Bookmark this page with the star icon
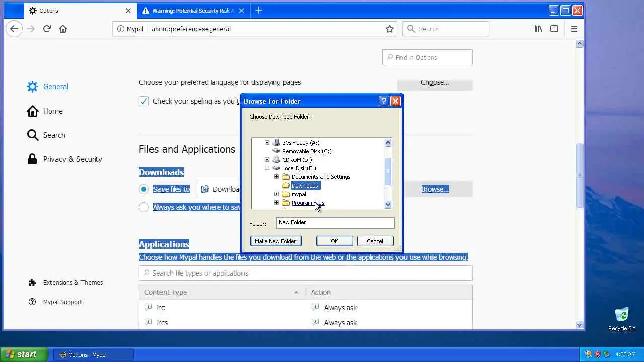Viewport: 644px width, 362px height. click(389, 29)
